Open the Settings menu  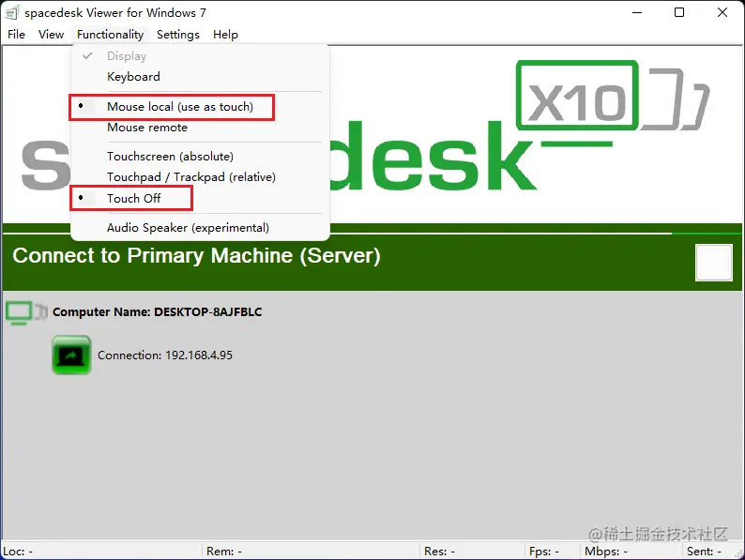pyautogui.click(x=178, y=34)
